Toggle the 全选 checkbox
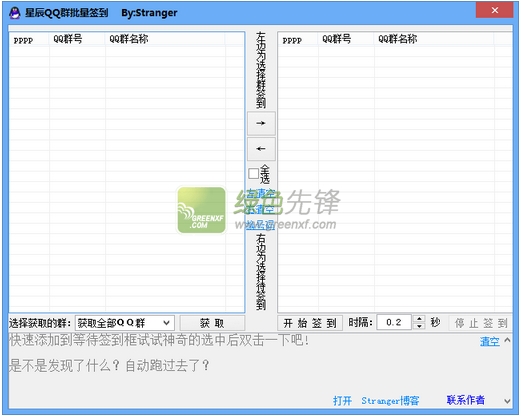This screenshot has width=521, height=416. [x=254, y=174]
